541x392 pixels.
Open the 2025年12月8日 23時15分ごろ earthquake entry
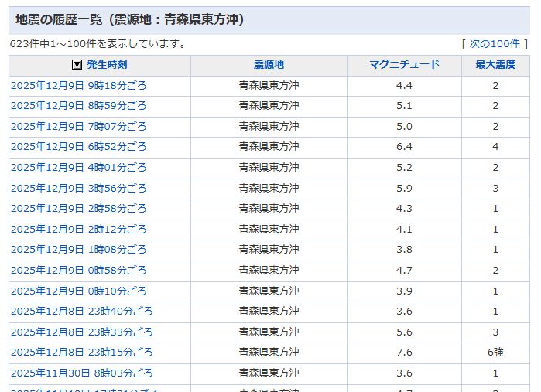(x=81, y=353)
